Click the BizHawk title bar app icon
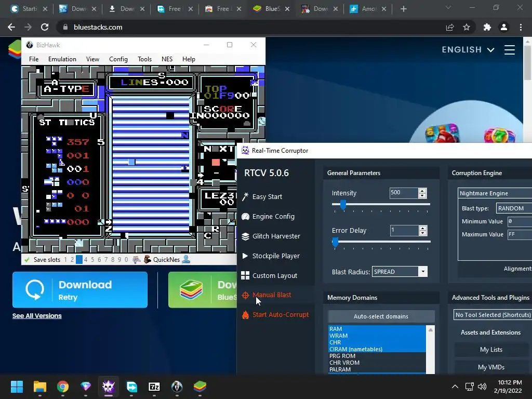Screen dimensions: 532x399 pyautogui.click(x=30, y=45)
